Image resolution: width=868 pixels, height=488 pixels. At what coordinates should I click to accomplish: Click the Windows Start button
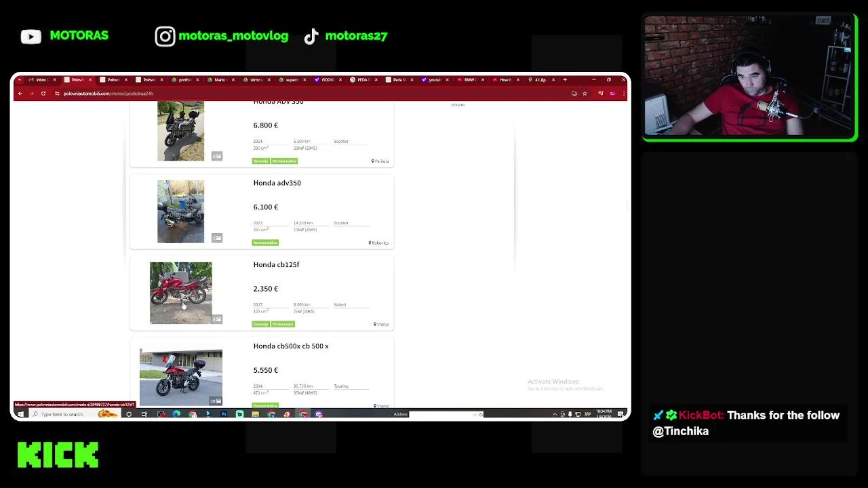[x=20, y=414]
